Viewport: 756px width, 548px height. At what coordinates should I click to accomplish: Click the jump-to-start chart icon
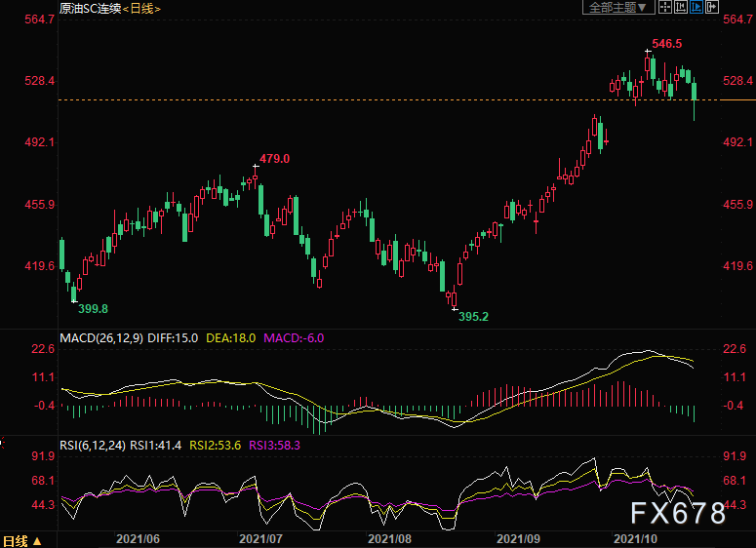[x=681, y=7]
